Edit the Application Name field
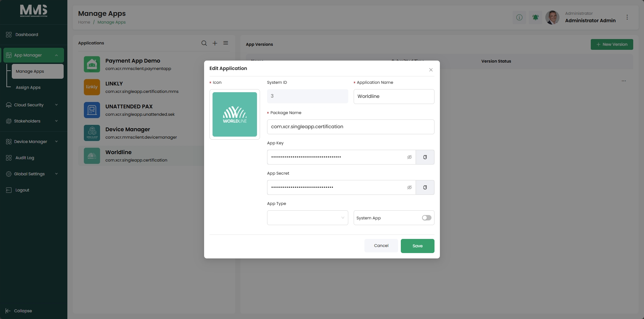The height and width of the screenshot is (319, 644). point(394,97)
